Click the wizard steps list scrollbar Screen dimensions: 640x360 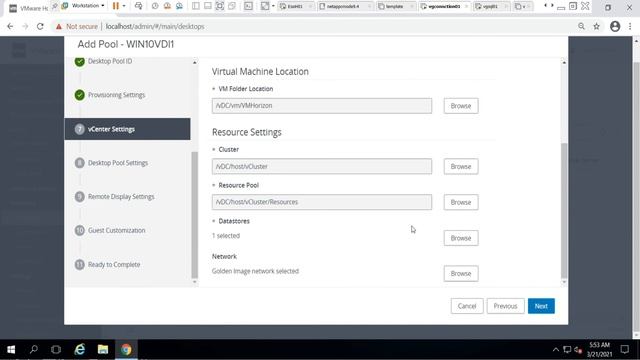(195, 215)
